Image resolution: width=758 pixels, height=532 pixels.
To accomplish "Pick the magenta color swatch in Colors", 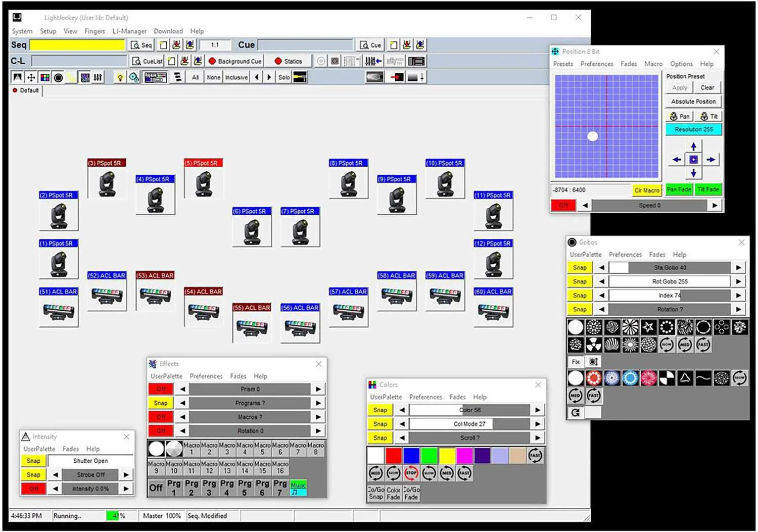I will 464,456.
